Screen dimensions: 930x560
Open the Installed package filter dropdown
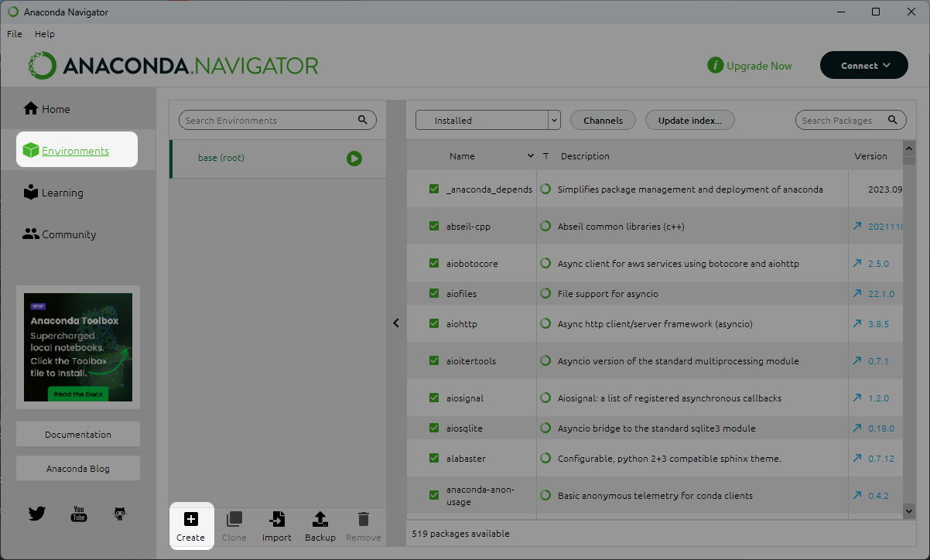click(x=487, y=120)
